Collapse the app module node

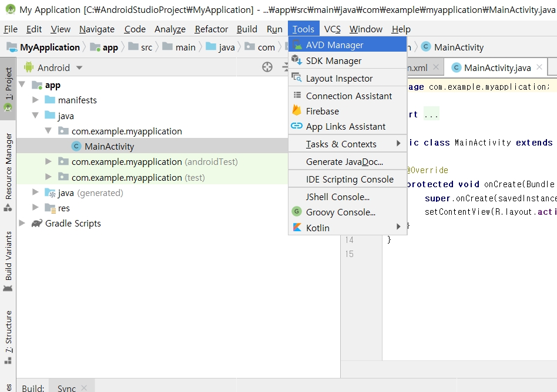coord(22,85)
